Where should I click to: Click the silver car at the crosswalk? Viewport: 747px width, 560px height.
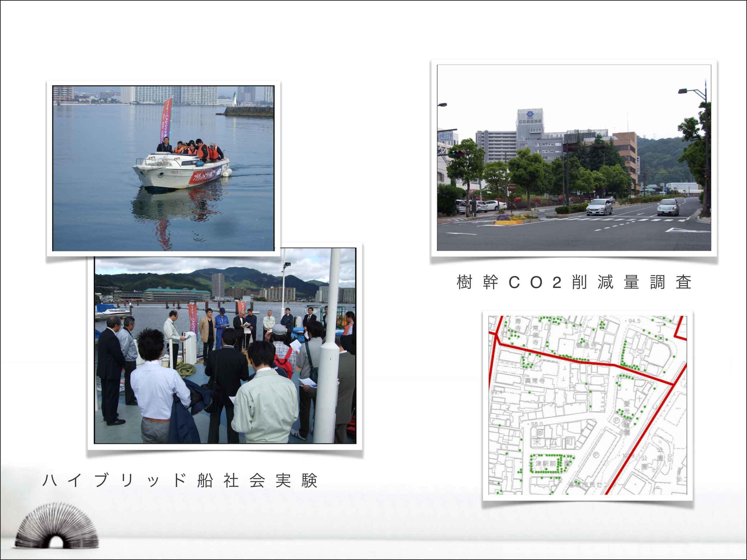pyautogui.click(x=599, y=207)
